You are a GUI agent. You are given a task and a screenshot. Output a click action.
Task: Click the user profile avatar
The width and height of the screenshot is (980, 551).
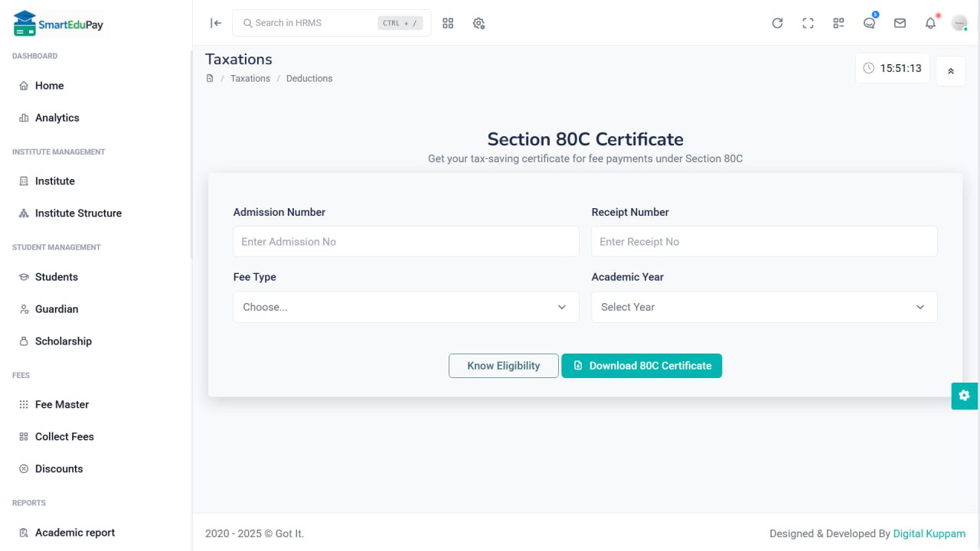point(959,23)
